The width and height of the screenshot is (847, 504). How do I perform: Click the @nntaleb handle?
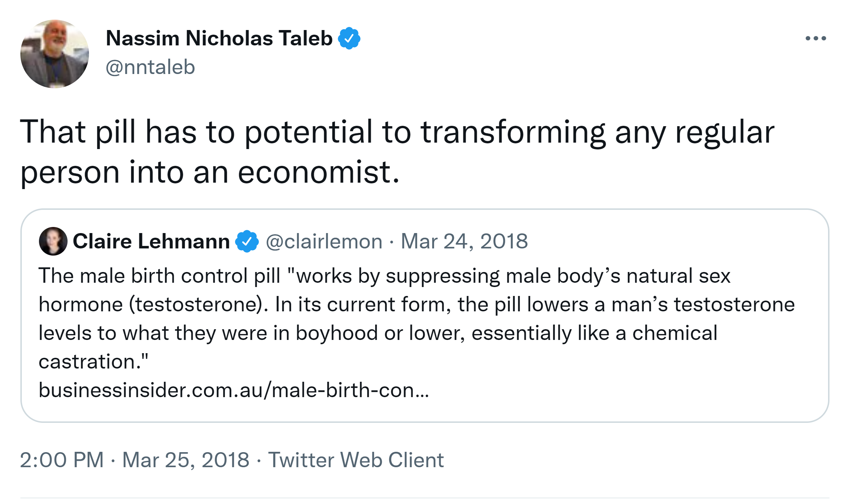[150, 67]
